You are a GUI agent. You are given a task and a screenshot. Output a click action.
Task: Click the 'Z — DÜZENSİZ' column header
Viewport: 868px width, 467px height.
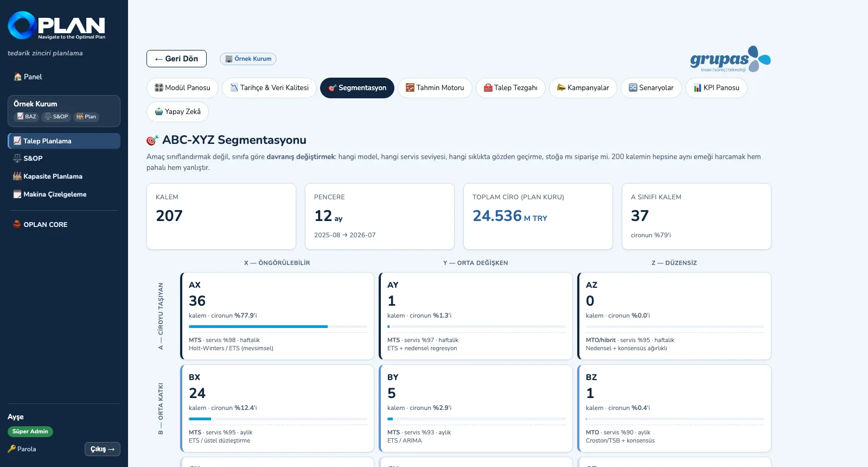pyautogui.click(x=674, y=263)
